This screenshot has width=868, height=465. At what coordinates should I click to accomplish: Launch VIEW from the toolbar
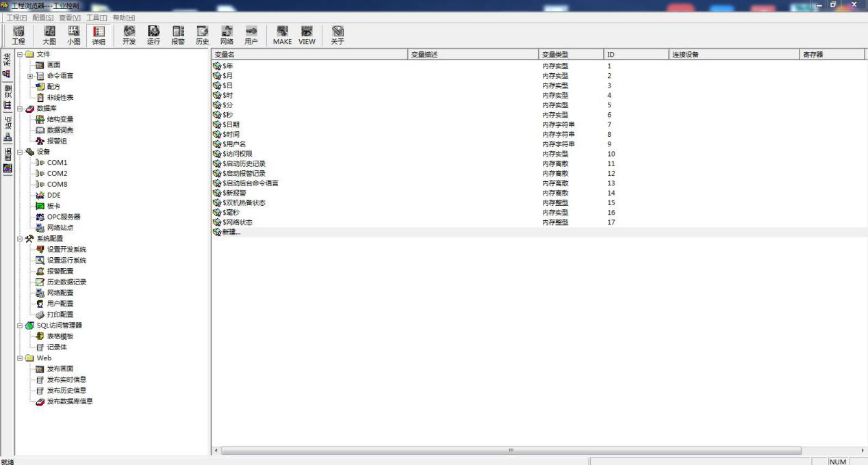point(307,35)
